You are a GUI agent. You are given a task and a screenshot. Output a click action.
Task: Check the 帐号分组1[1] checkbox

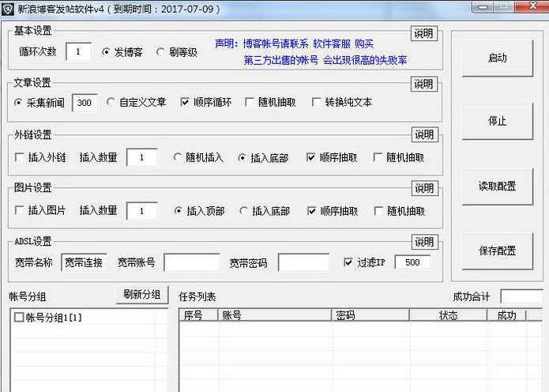19,318
